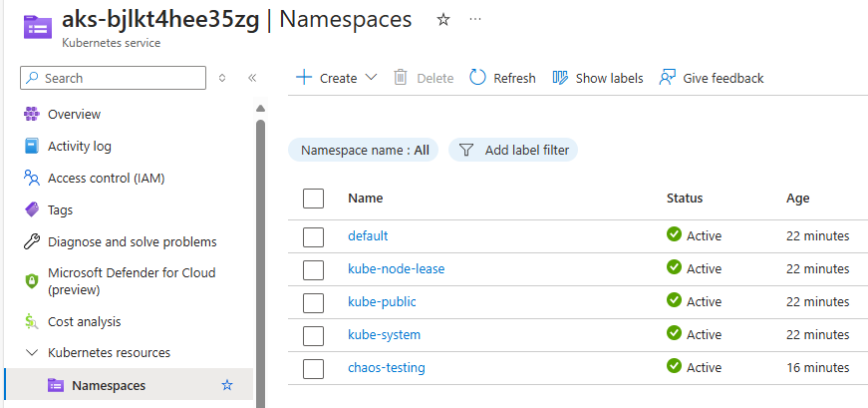This screenshot has height=408, width=868.
Task: Open the more options ellipsis in header
Action: coord(475,19)
